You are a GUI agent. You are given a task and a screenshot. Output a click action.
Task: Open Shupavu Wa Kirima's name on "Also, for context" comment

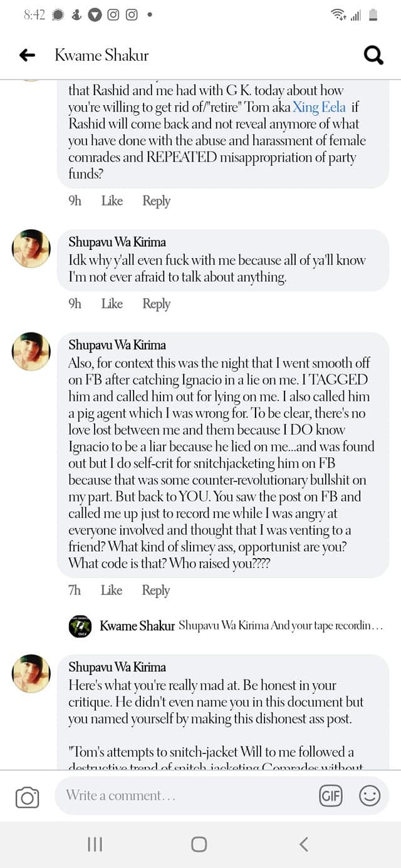pos(117,345)
